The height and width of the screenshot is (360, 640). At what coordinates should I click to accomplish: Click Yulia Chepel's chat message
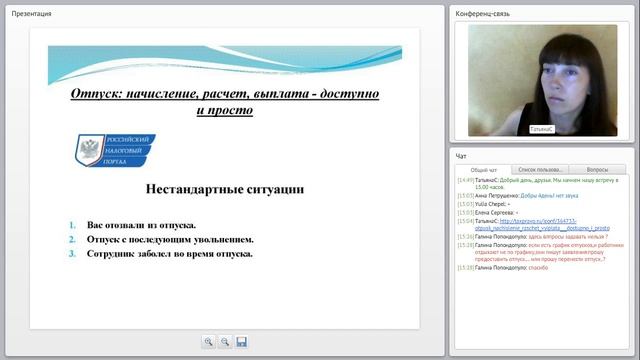pos(484,204)
